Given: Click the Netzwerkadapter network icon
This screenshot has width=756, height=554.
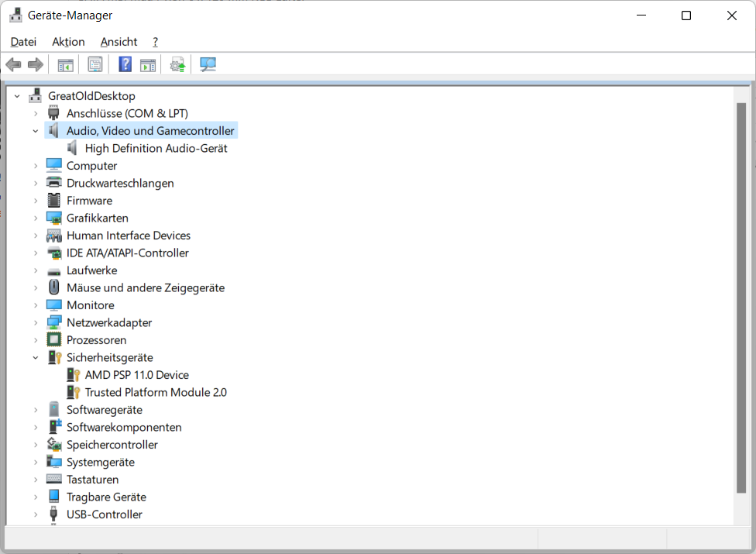Looking at the screenshot, I should (54, 322).
